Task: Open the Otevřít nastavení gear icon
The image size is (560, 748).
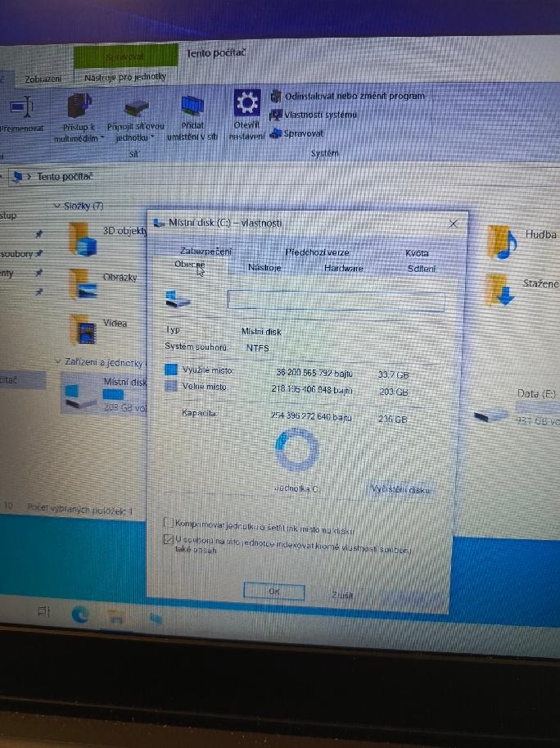Action: coord(247,103)
